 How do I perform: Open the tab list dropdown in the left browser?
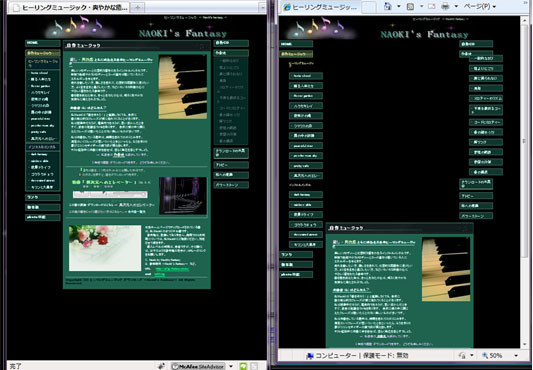coord(262,8)
